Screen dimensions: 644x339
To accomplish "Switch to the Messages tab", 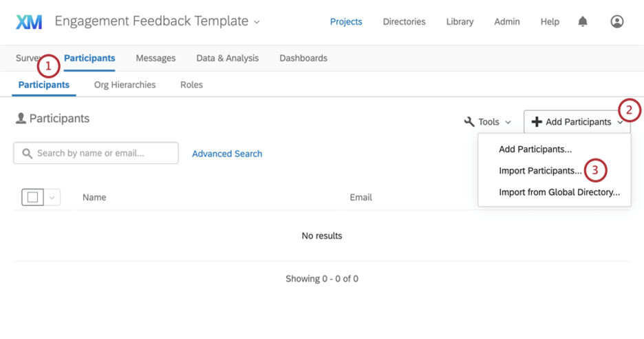I will [155, 58].
